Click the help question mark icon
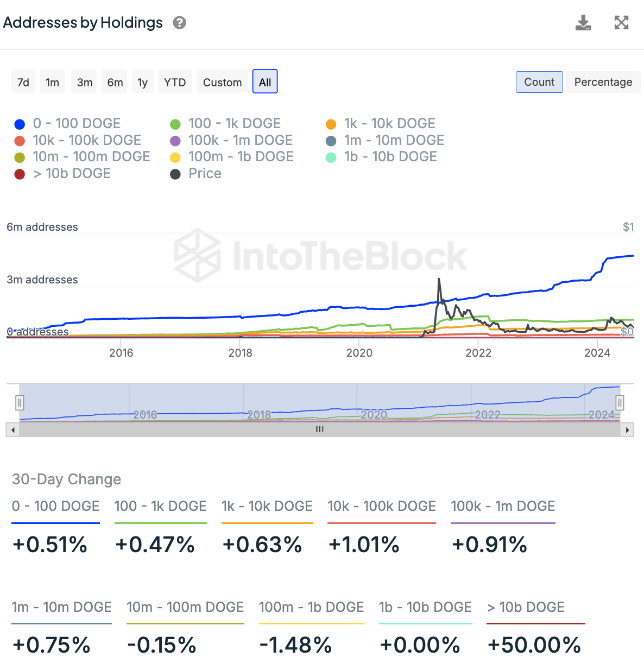The height and width of the screenshot is (670, 644). coord(179,23)
